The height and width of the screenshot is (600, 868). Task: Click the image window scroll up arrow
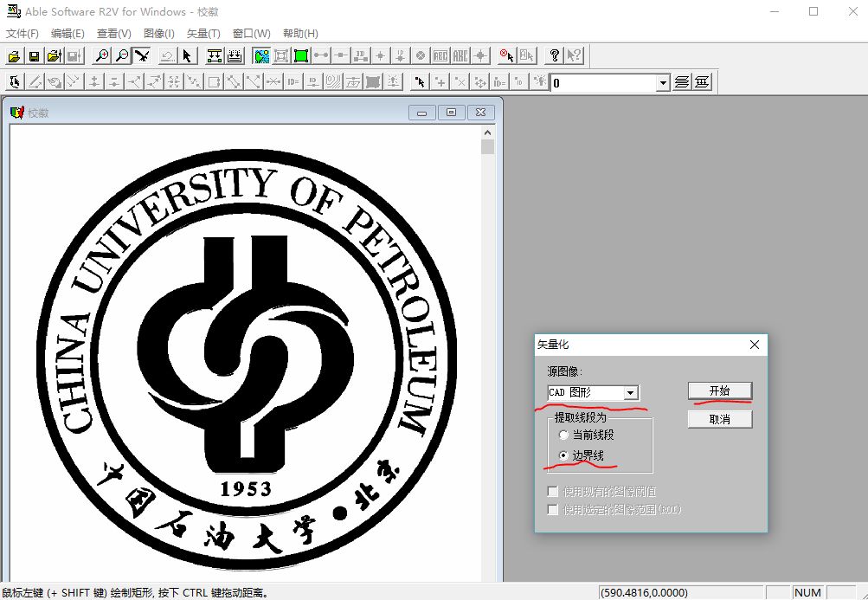(487, 132)
